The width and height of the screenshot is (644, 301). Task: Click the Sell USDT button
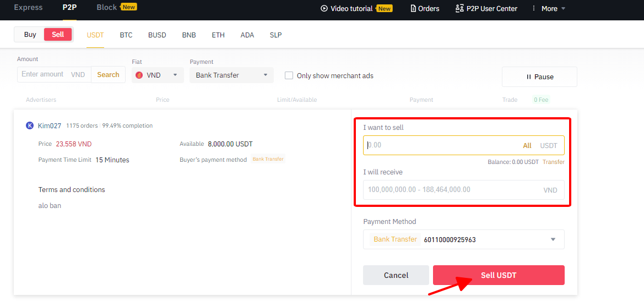point(499,275)
